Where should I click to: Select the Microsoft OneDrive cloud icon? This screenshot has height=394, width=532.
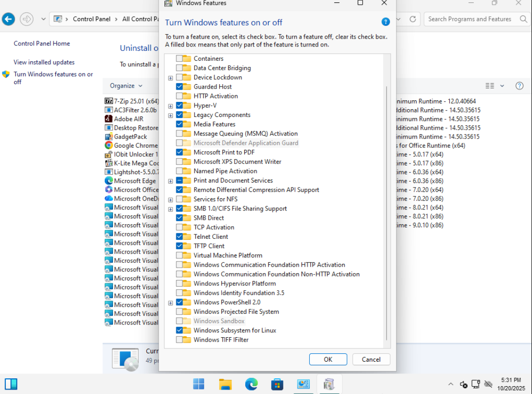[x=109, y=199]
